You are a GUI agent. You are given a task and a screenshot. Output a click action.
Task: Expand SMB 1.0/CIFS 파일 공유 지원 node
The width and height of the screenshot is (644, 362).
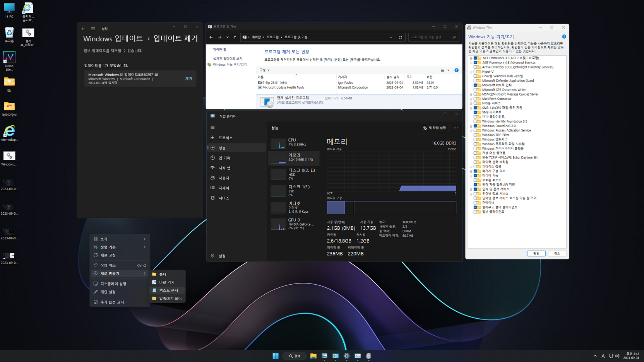tap(471, 108)
